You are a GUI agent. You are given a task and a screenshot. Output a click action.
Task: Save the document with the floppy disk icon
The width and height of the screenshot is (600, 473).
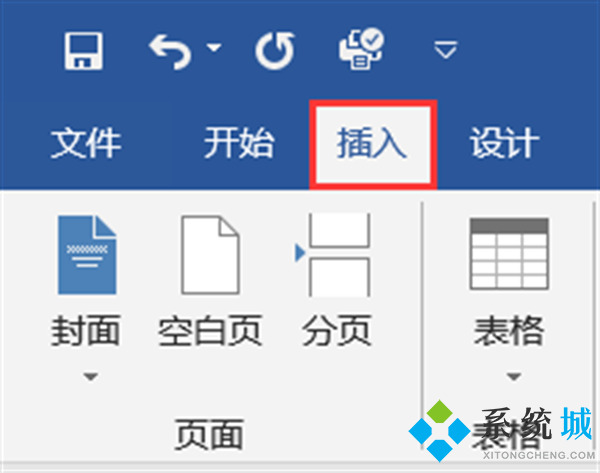pos(83,51)
